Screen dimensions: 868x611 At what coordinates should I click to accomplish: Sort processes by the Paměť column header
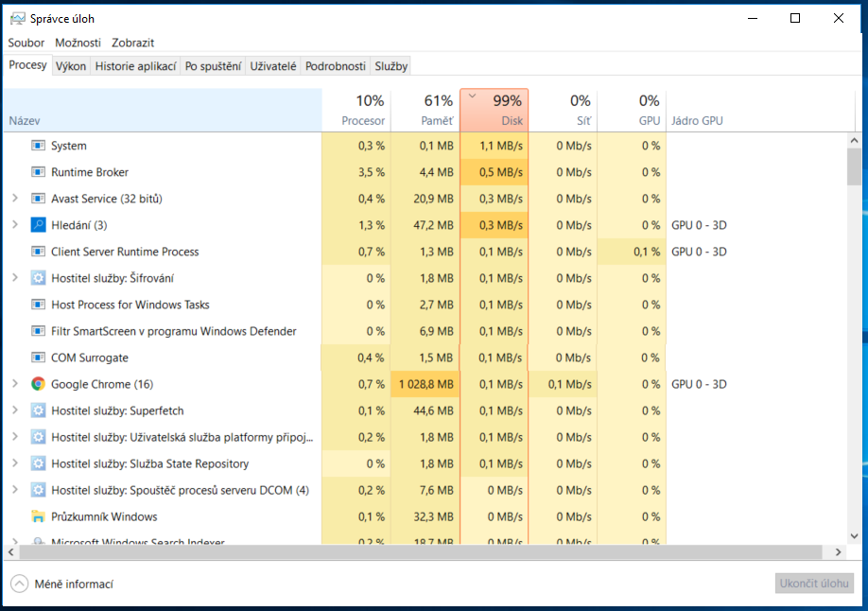pyautogui.click(x=425, y=111)
